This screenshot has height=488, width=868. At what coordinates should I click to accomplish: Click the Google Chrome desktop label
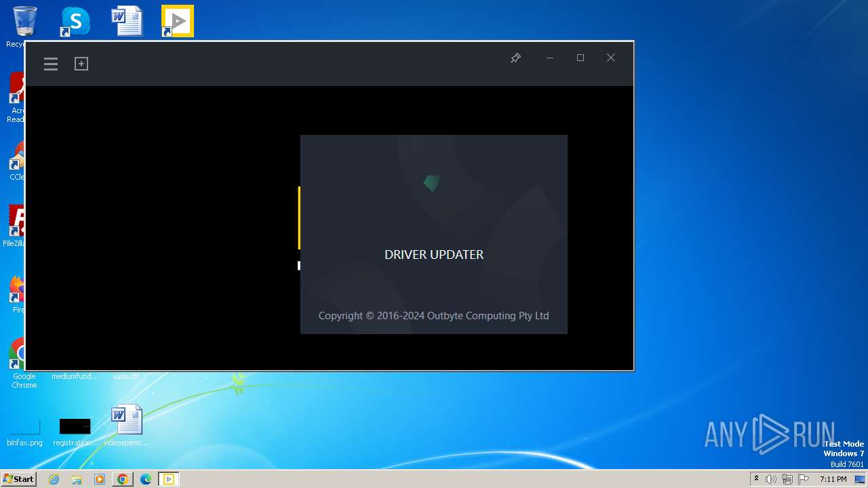pos(24,381)
